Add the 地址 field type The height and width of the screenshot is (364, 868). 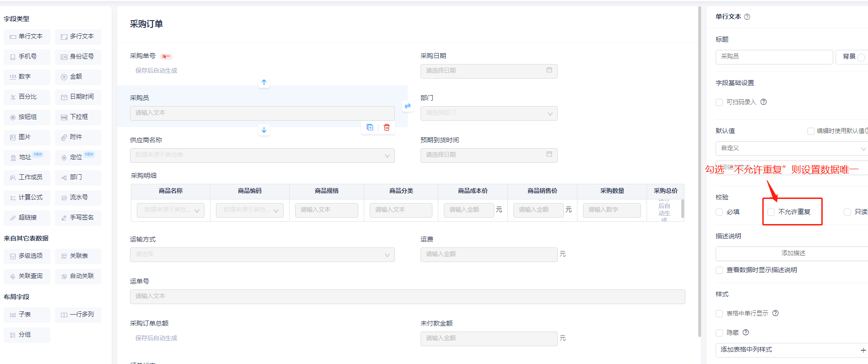[x=27, y=157]
